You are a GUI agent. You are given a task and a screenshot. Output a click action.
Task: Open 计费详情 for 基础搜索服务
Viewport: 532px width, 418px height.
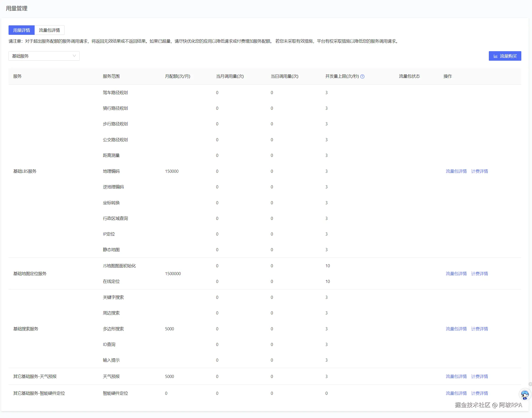(479, 329)
